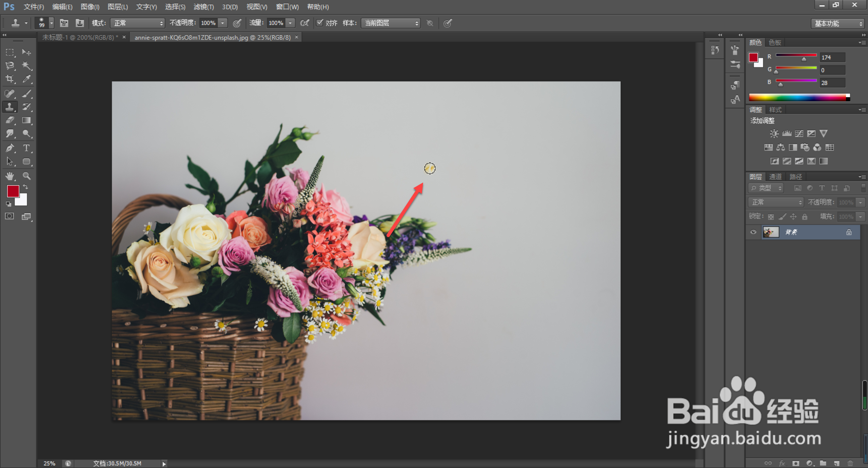Click the foreground red color swatch
Image resolution: width=868 pixels, height=468 pixels.
(13, 191)
